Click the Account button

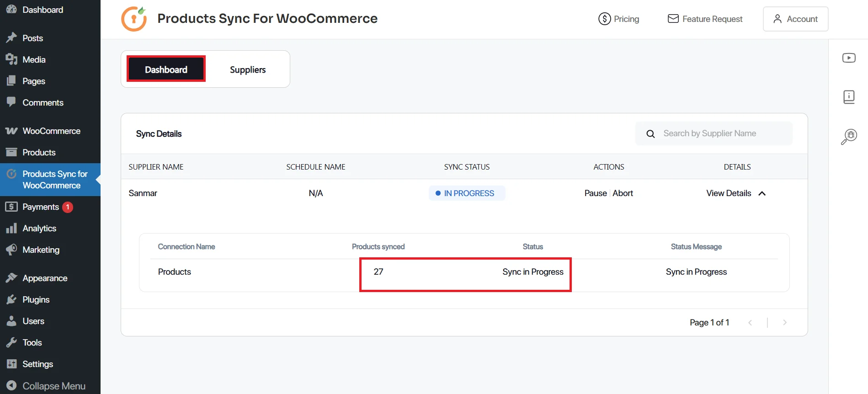click(x=795, y=19)
